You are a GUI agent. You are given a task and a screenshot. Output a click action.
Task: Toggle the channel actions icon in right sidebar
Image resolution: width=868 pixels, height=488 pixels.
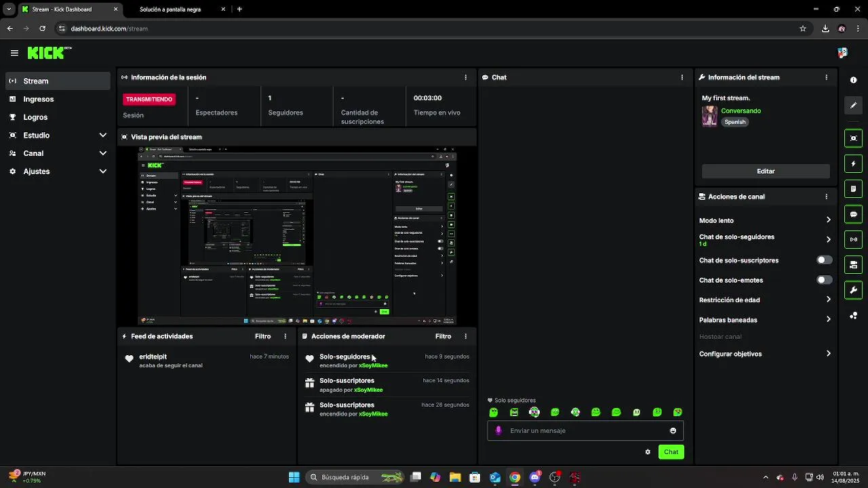[x=853, y=264]
